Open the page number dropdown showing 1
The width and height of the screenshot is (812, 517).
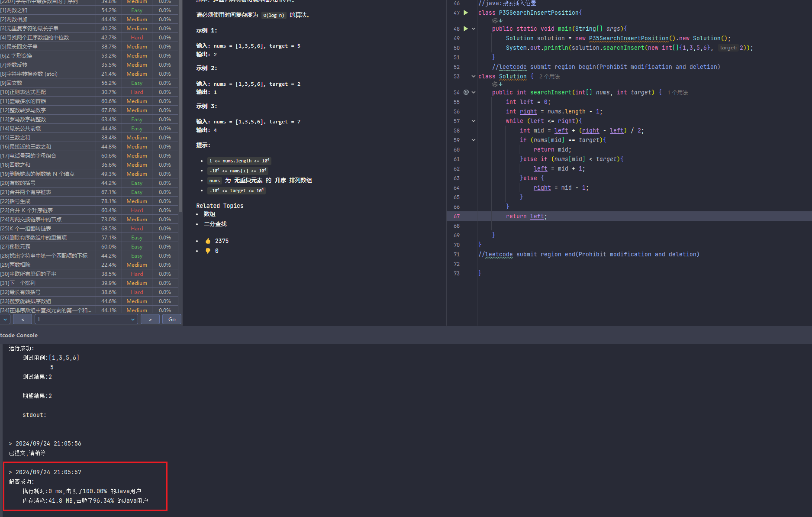point(86,319)
